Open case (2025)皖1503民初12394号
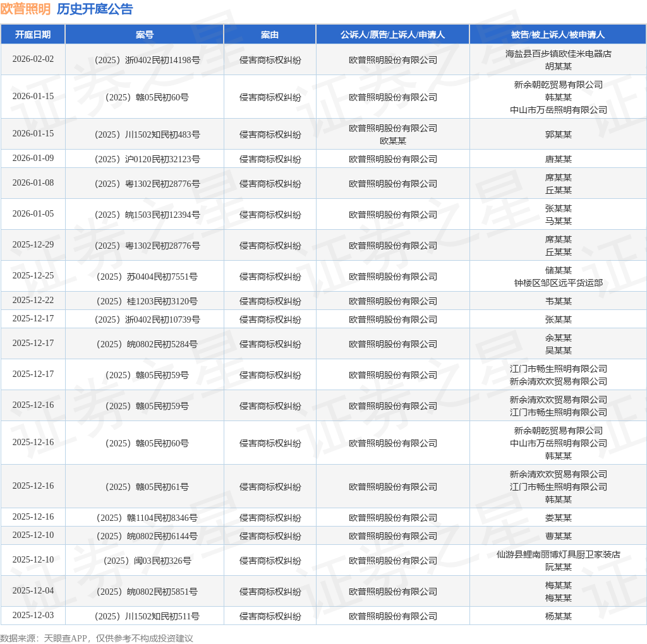 coord(147,215)
